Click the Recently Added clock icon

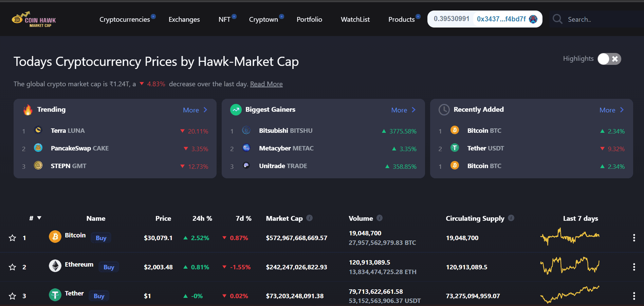(x=444, y=110)
